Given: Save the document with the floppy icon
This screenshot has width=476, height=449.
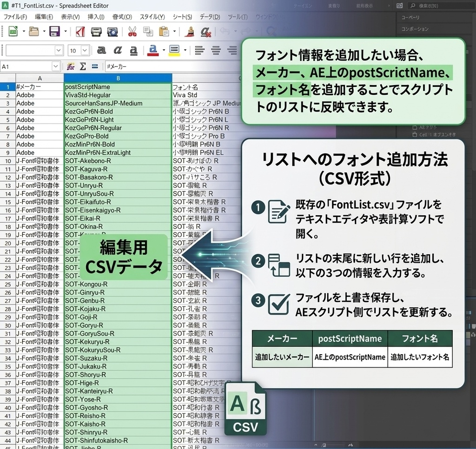Looking at the screenshot, I should [x=55, y=31].
